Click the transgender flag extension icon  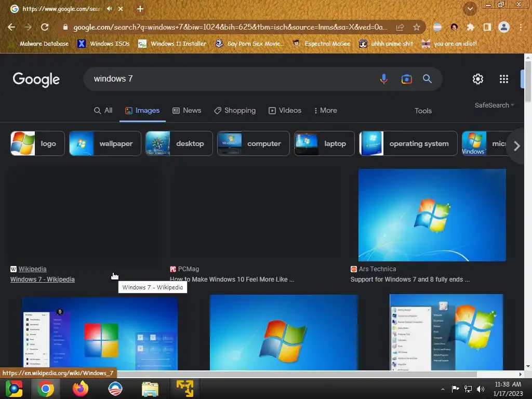point(437,27)
